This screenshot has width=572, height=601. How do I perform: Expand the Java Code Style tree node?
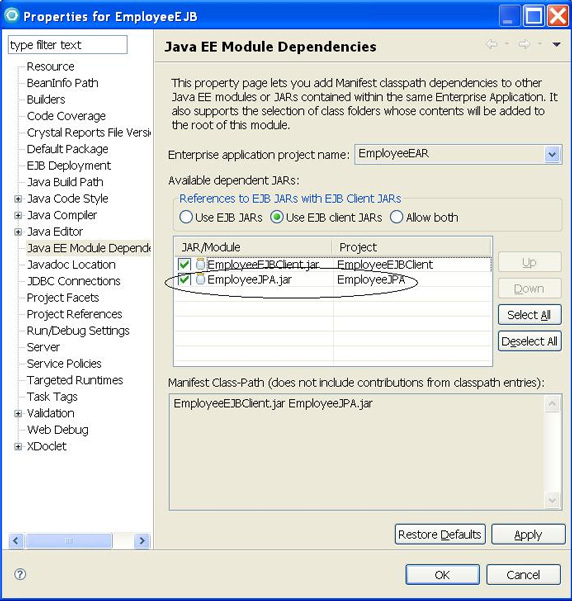pyautogui.click(x=18, y=199)
